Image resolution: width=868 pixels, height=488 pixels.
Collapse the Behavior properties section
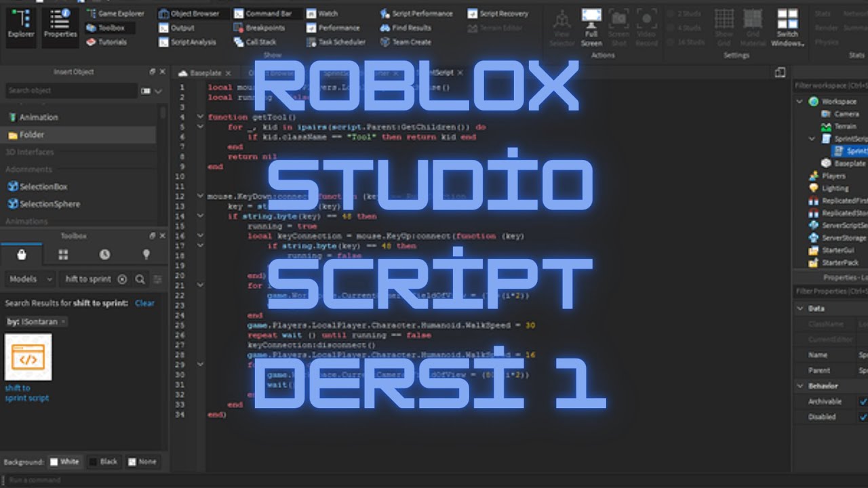pyautogui.click(x=800, y=386)
